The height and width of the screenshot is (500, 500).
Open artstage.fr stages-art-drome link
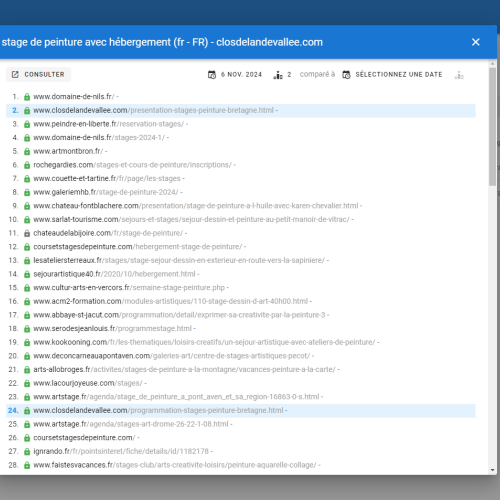click(131, 424)
